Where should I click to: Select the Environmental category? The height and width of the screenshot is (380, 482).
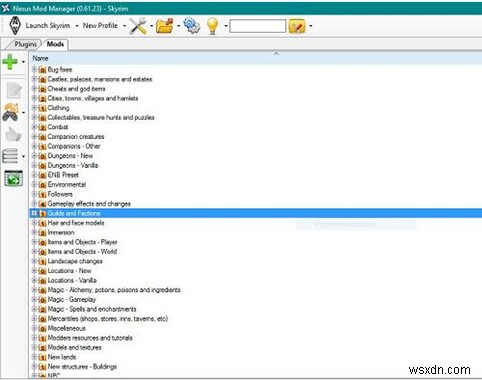pyautogui.click(x=67, y=185)
